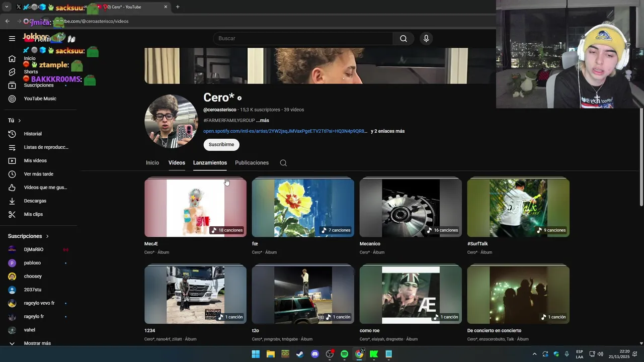Click De concierto en concierto title

click(x=494, y=331)
